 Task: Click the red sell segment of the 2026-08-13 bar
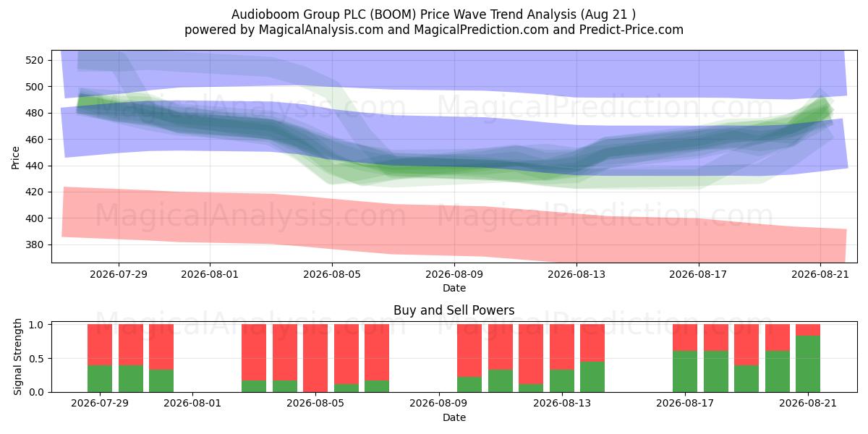[562, 347]
